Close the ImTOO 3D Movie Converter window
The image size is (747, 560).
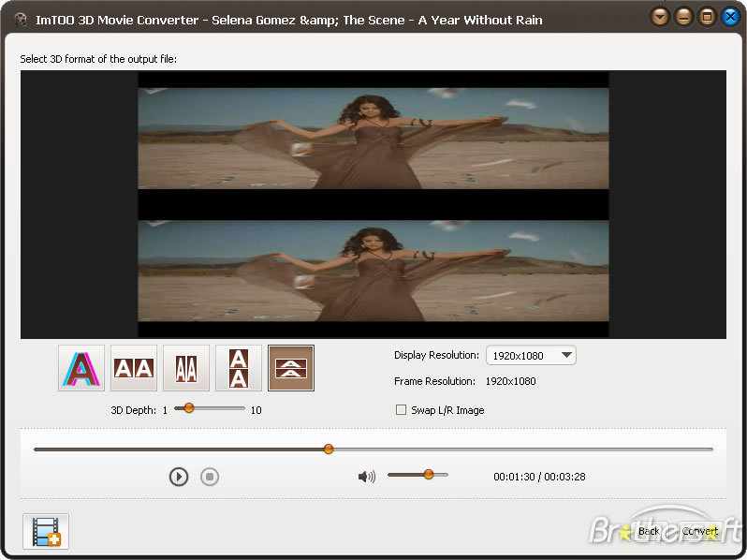tap(730, 18)
